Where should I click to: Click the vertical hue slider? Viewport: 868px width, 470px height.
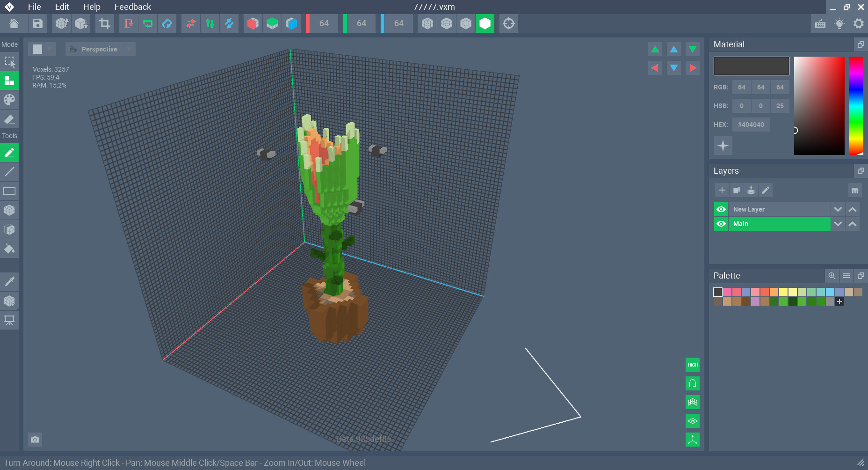(x=856, y=106)
